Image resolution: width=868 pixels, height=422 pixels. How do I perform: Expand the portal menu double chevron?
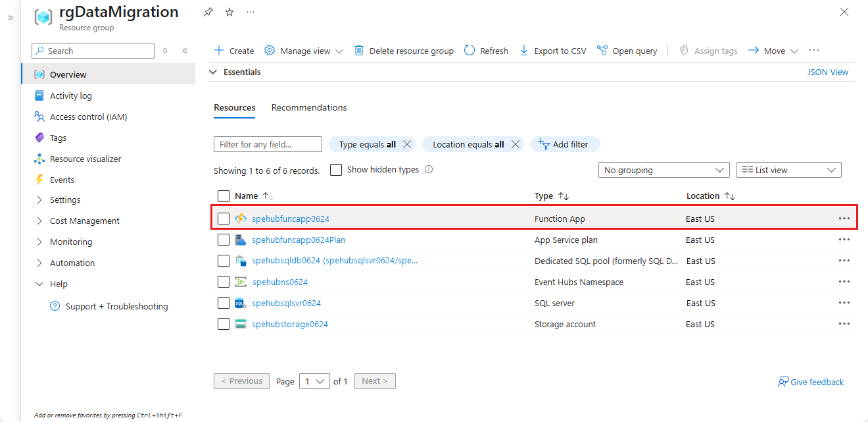click(11, 18)
